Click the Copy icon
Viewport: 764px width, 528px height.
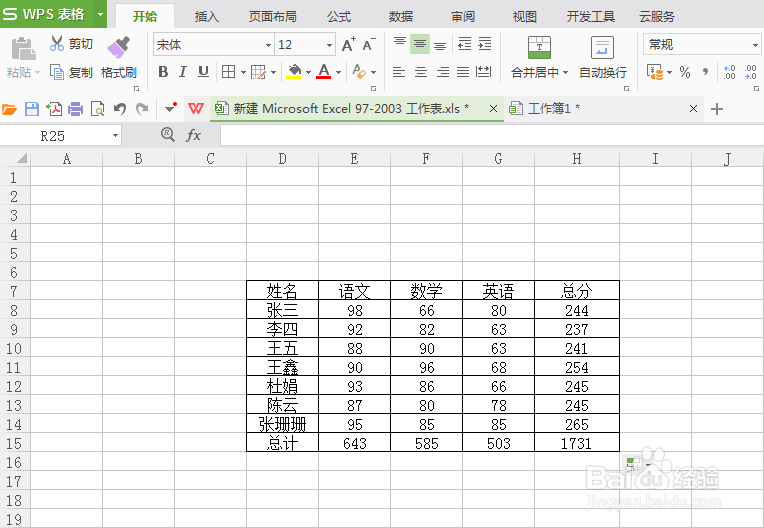point(57,72)
